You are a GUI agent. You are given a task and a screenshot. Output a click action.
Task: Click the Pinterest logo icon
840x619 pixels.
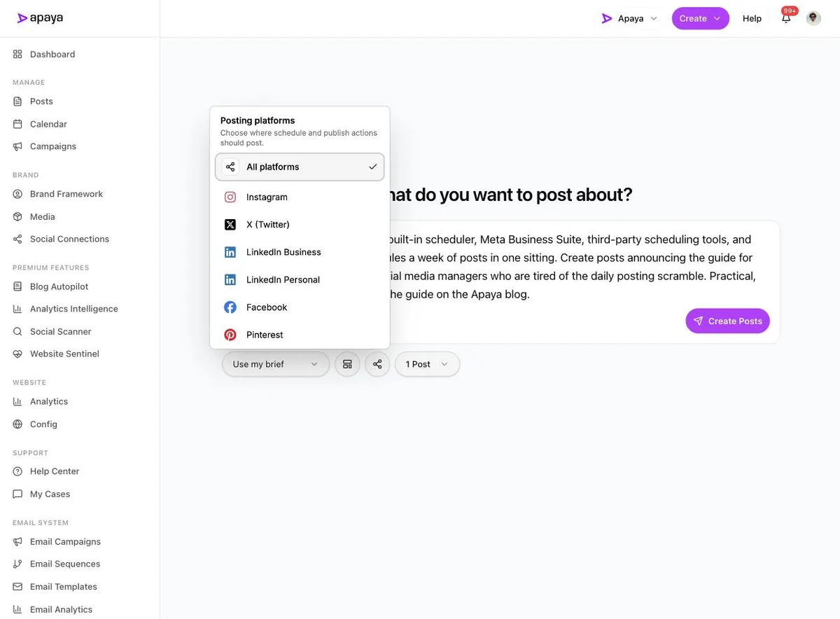(230, 335)
